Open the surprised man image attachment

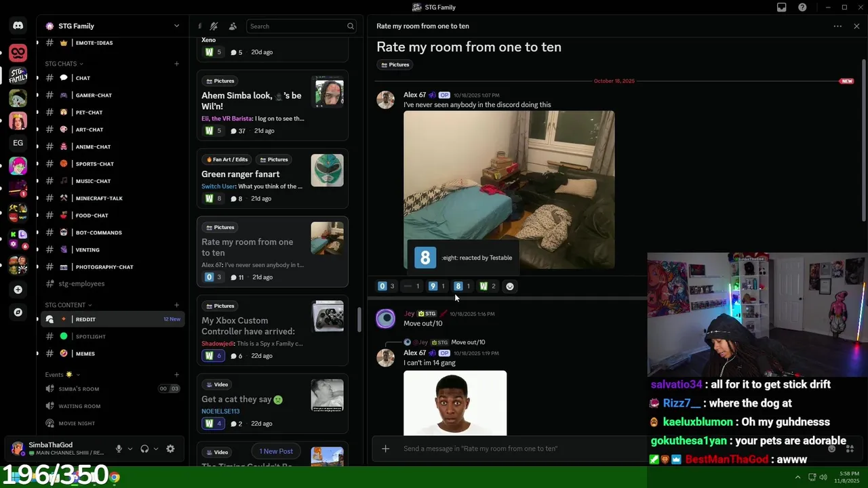[455, 403]
